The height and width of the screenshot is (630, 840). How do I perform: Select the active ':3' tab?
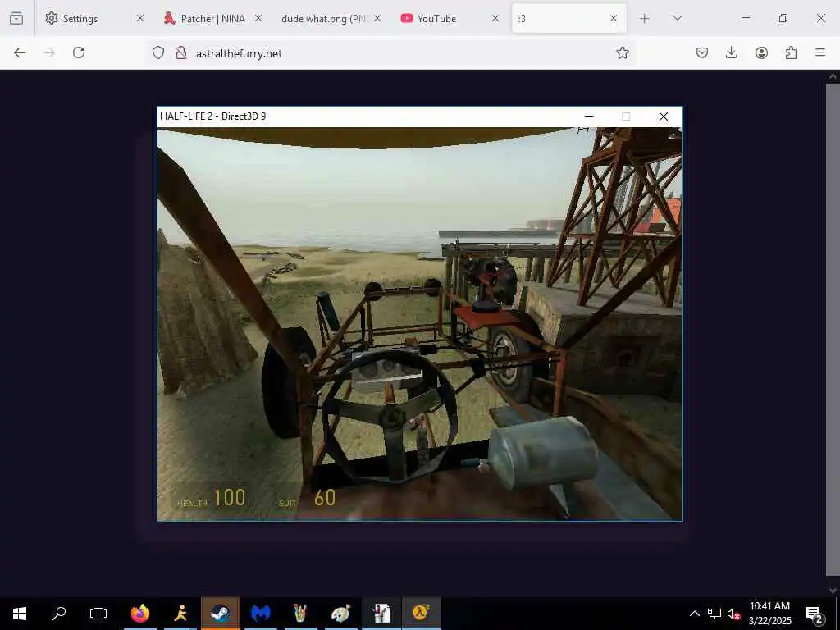point(569,18)
